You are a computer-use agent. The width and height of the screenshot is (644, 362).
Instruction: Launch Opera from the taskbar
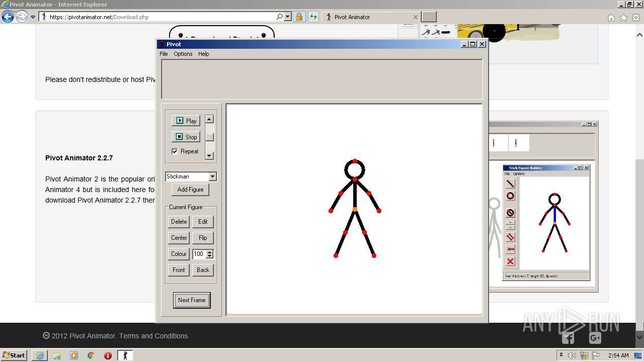tap(108, 355)
